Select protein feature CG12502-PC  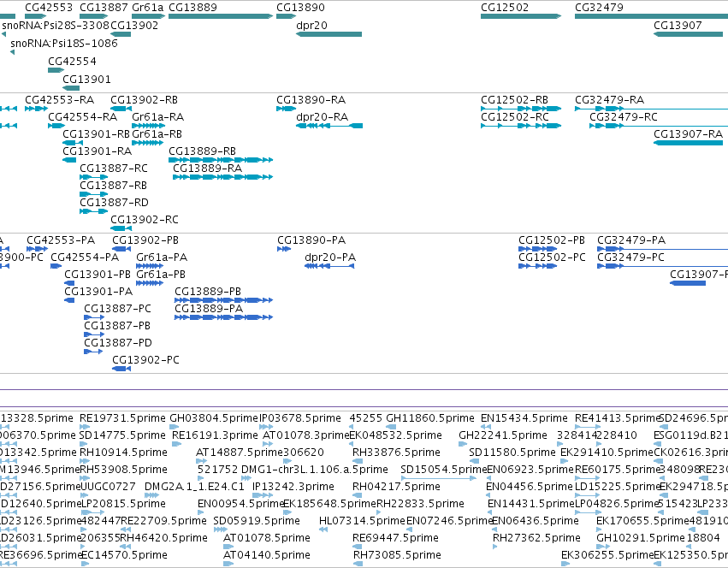(x=537, y=266)
